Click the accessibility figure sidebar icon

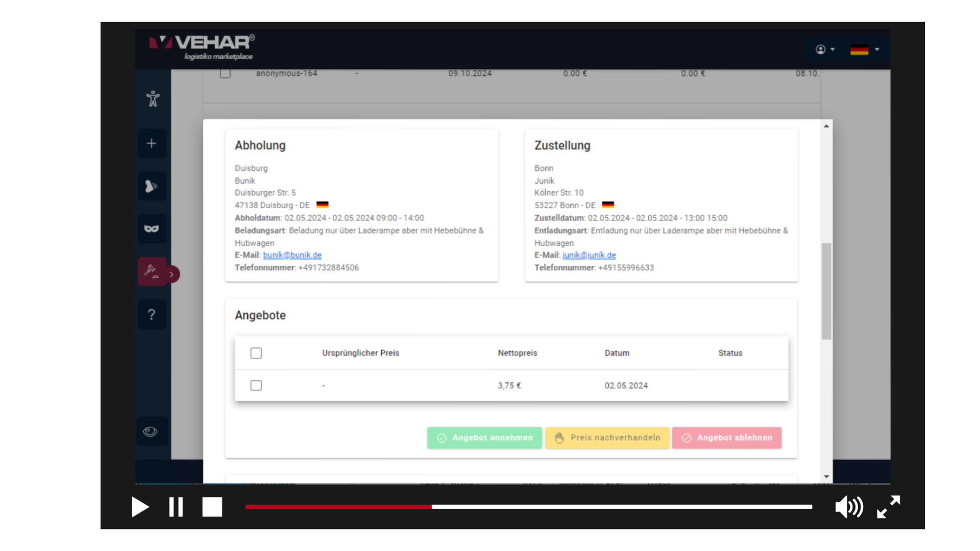[x=152, y=98]
